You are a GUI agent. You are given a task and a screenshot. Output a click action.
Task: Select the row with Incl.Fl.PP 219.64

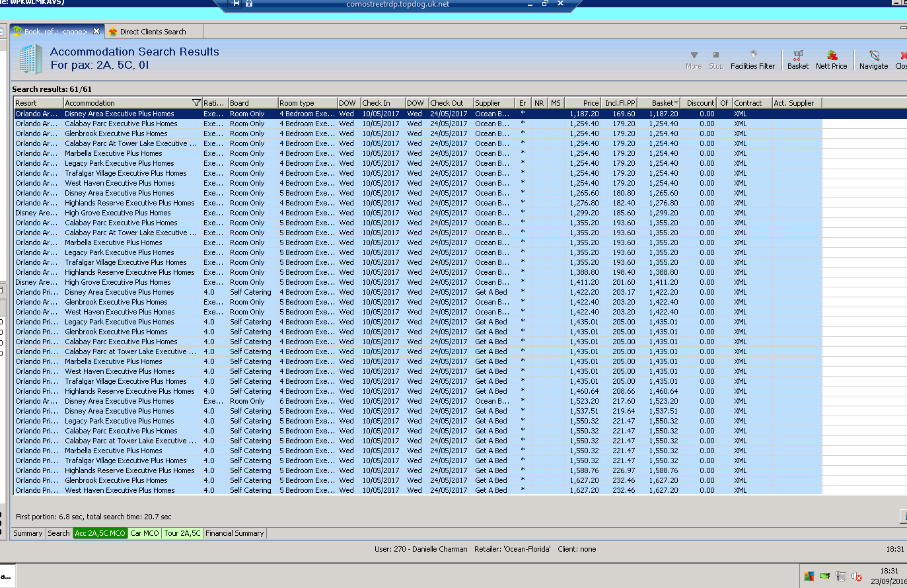[418, 411]
